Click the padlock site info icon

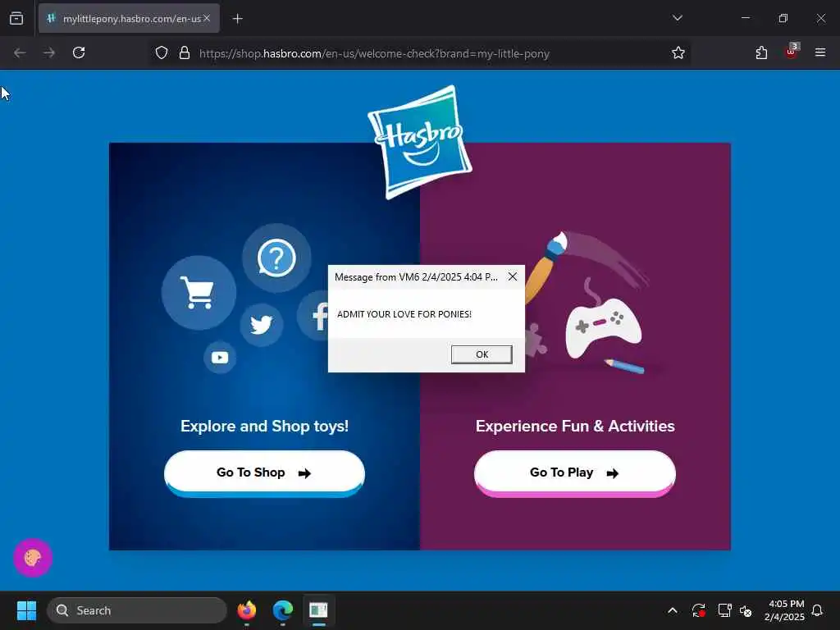[x=185, y=52]
